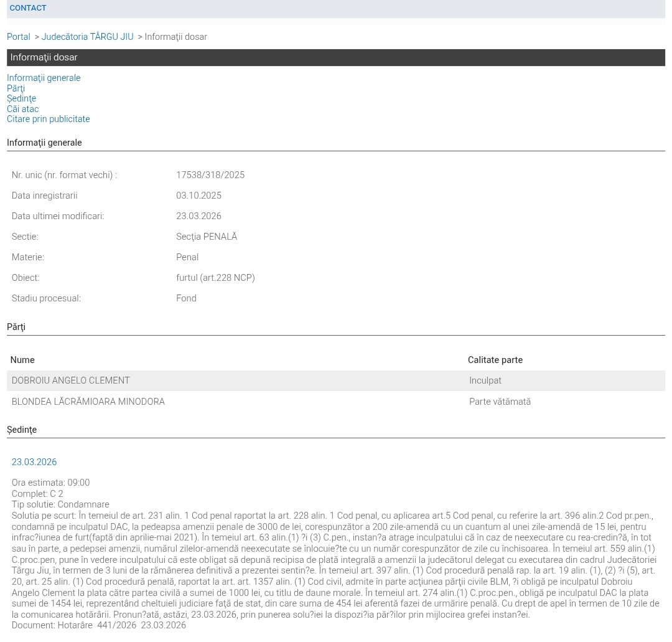
Task: Click the dark Informaţii dosar title bar
Action: click(336, 57)
